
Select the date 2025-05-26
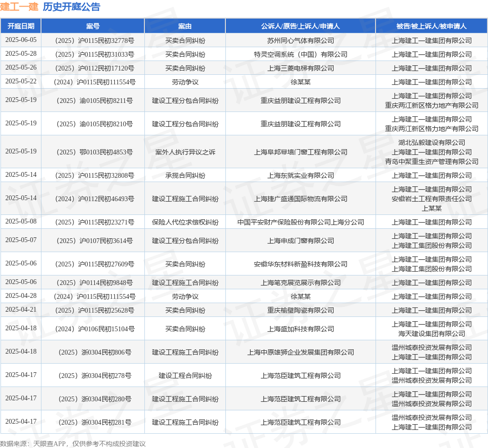click(21, 68)
